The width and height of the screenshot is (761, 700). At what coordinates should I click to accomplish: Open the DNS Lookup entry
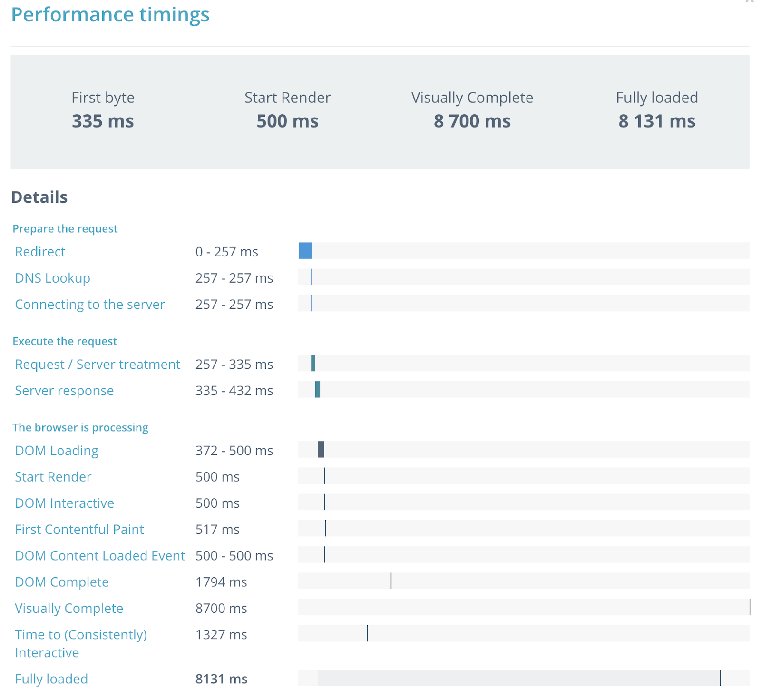(52, 278)
